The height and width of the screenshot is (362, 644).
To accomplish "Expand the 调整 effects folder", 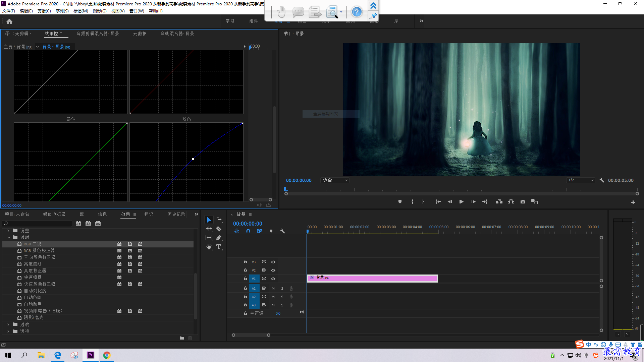I will tap(8, 231).
